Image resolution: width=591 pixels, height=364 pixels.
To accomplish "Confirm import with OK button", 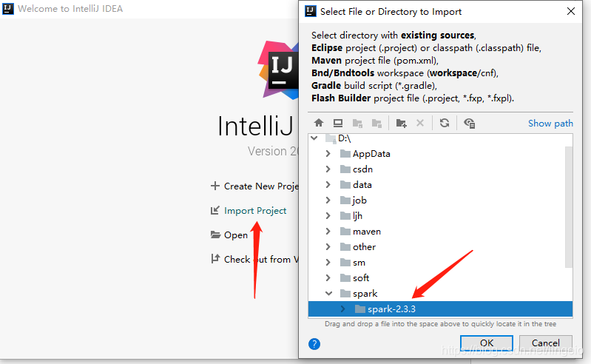I will (x=487, y=343).
